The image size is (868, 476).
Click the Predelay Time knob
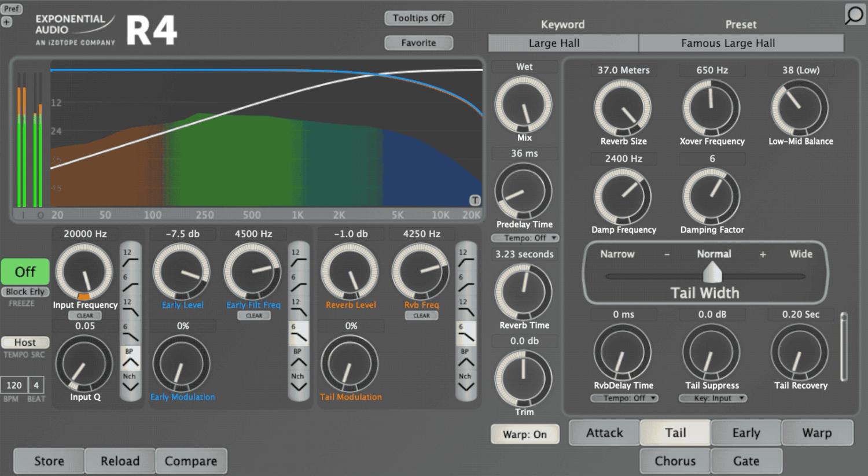tap(524, 191)
